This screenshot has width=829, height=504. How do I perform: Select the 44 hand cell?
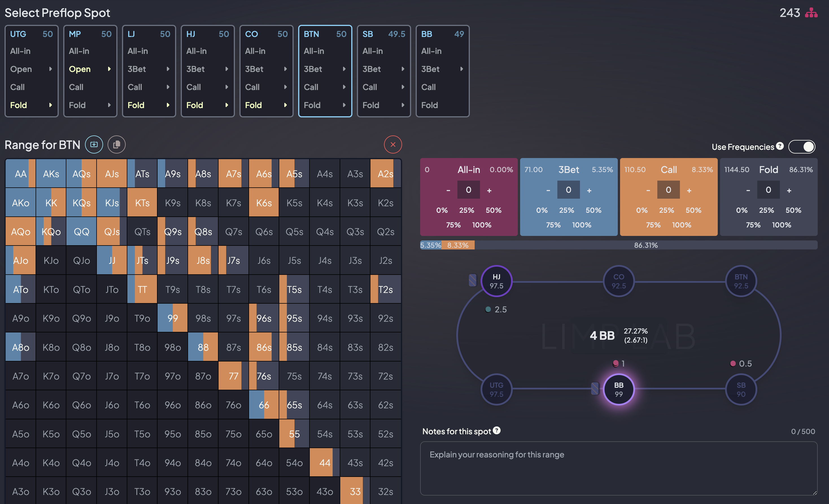(x=325, y=463)
